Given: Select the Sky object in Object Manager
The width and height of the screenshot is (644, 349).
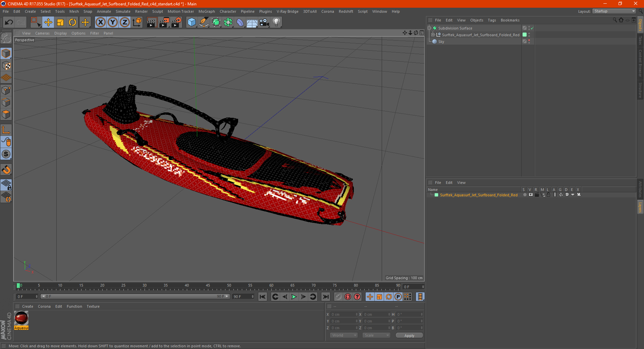Looking at the screenshot, I should [x=441, y=42].
